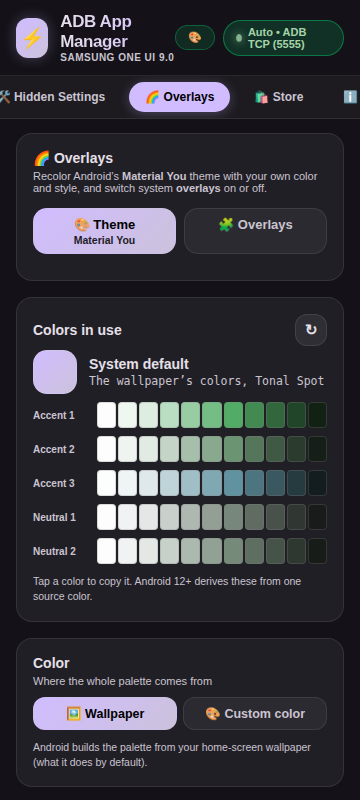Refresh the Colors in use palette
The height and width of the screenshot is (800, 360).
311,330
